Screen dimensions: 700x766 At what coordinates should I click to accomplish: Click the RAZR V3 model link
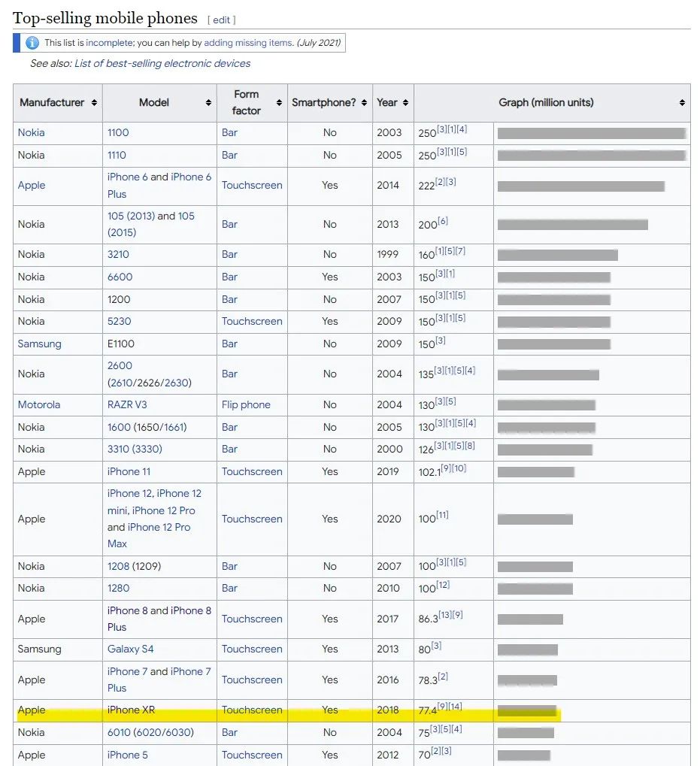pyautogui.click(x=127, y=404)
